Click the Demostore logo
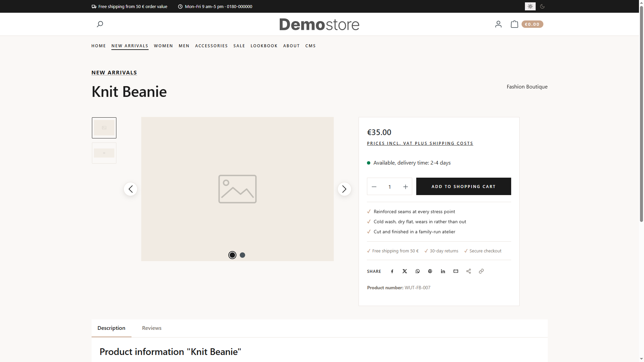This screenshot has width=644, height=362. 319,24
